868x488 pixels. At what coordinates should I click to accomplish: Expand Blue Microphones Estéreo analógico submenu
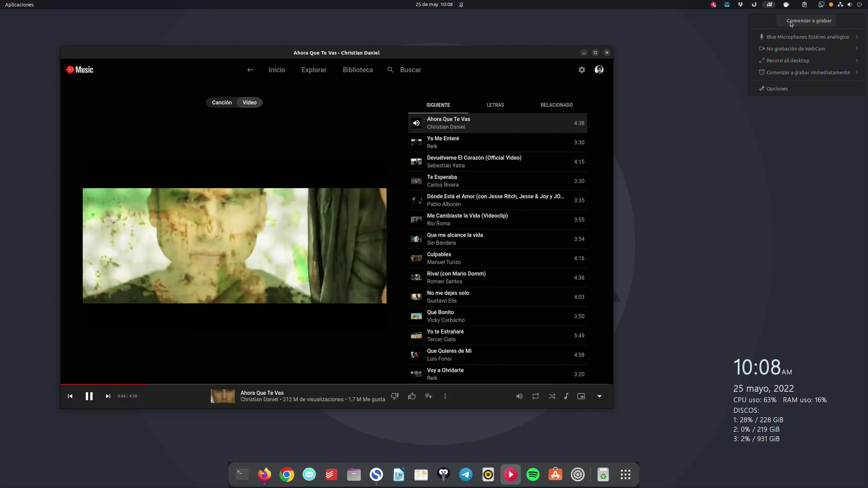pyautogui.click(x=808, y=37)
